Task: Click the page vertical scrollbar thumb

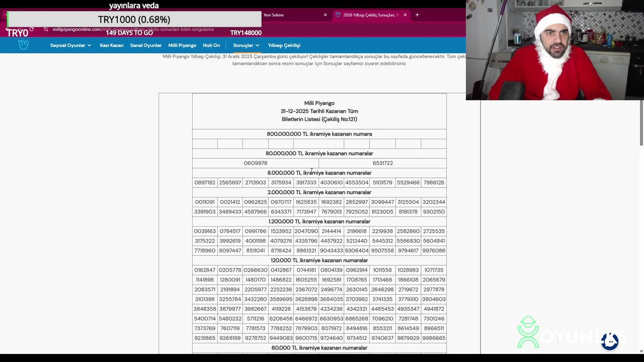Action: click(641, 123)
